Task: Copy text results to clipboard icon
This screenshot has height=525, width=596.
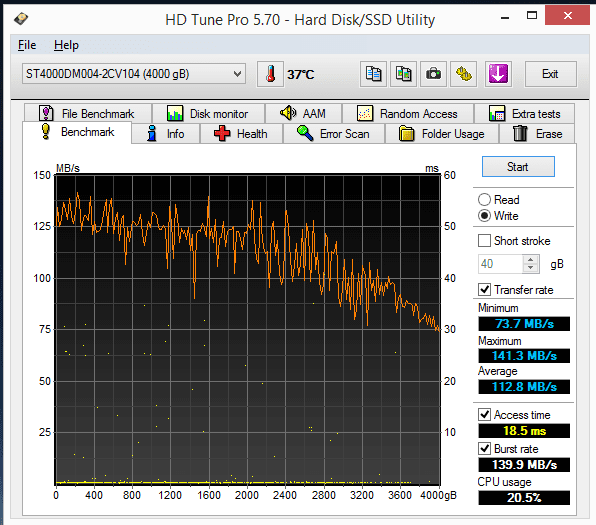Action: 373,74
